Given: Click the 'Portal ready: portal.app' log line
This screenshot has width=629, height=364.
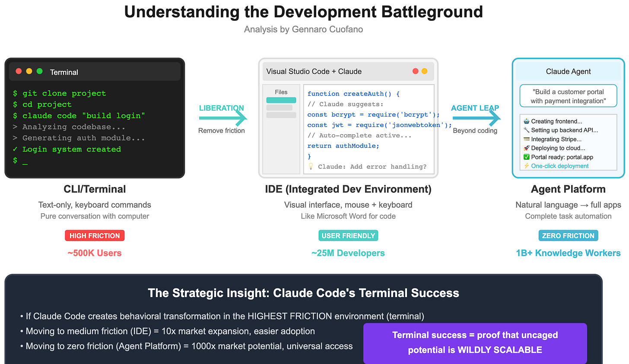Looking at the screenshot, I should tap(562, 157).
